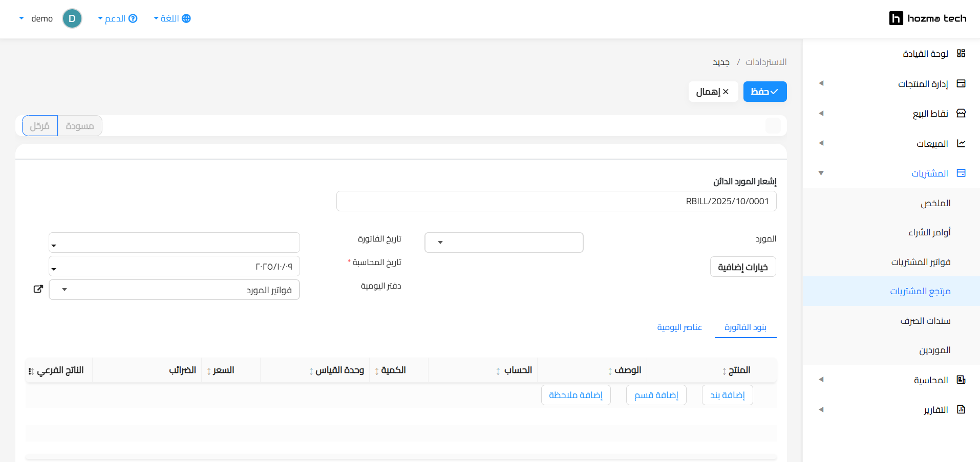980x462 pixels.
Task: Click the reports icon in sidebar
Action: (x=961, y=409)
